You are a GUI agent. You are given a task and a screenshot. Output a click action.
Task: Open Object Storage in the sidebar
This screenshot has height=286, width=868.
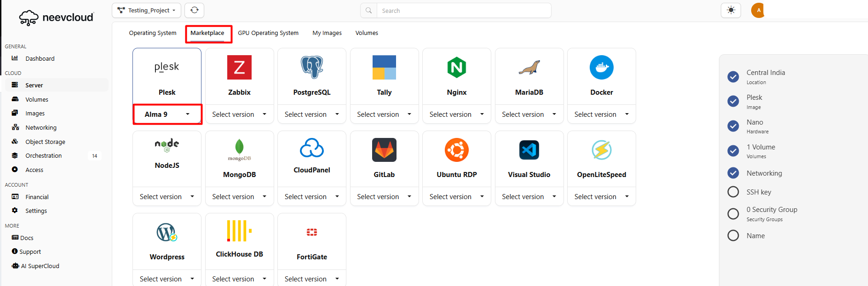(45, 142)
